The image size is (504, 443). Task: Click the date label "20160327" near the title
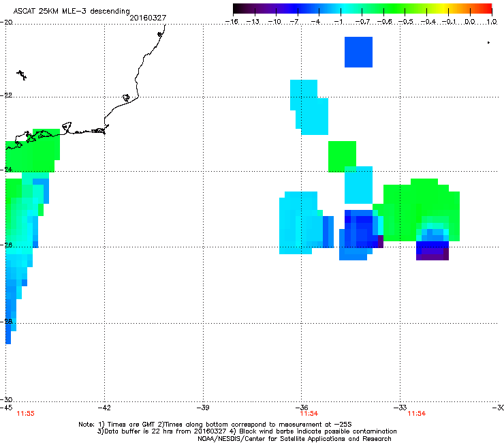[148, 18]
